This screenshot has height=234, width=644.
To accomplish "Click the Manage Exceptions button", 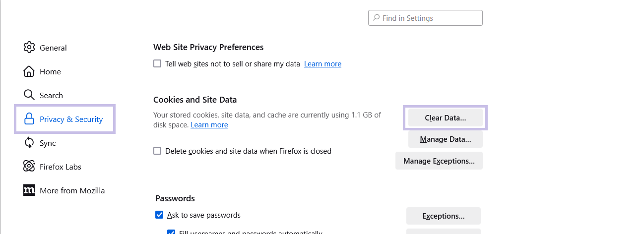I will [439, 161].
